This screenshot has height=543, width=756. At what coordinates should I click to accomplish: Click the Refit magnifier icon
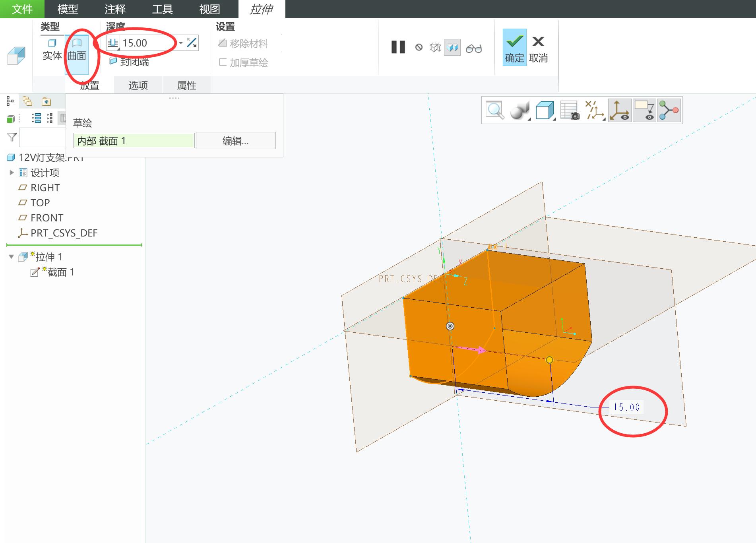point(495,111)
